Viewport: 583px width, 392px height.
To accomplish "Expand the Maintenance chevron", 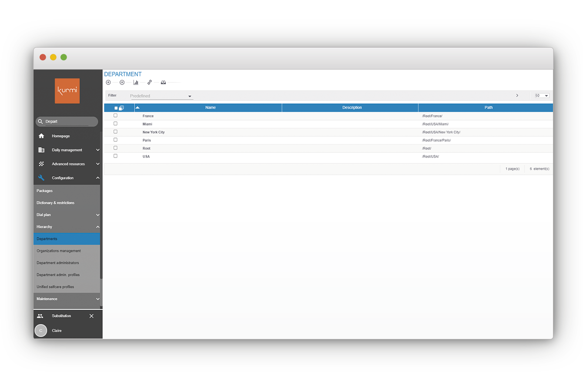I will pyautogui.click(x=97, y=299).
